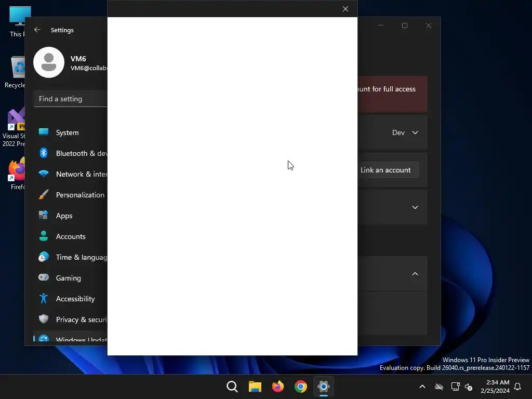Open Bluetooth & devices settings
Image resolution: width=532 pixels, height=399 pixels.
pyautogui.click(x=71, y=153)
